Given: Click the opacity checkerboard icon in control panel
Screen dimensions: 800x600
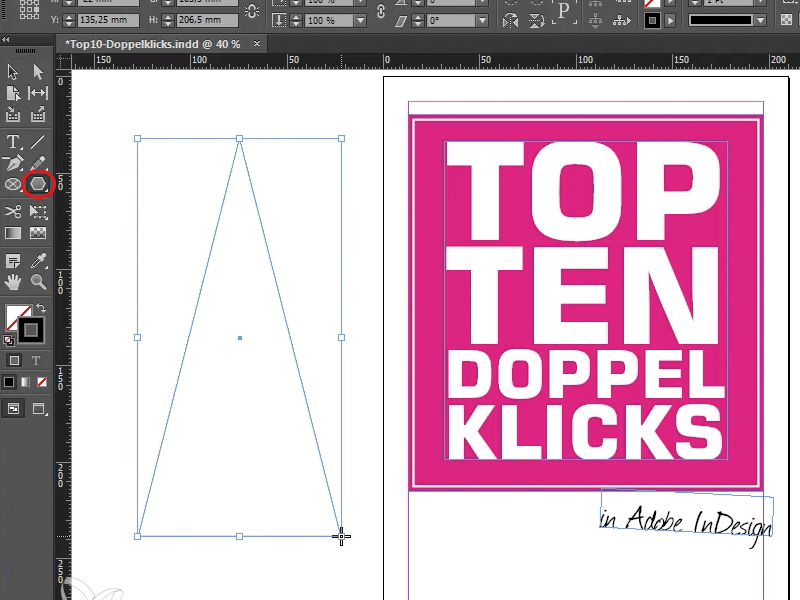Looking at the screenshot, I should 786,20.
